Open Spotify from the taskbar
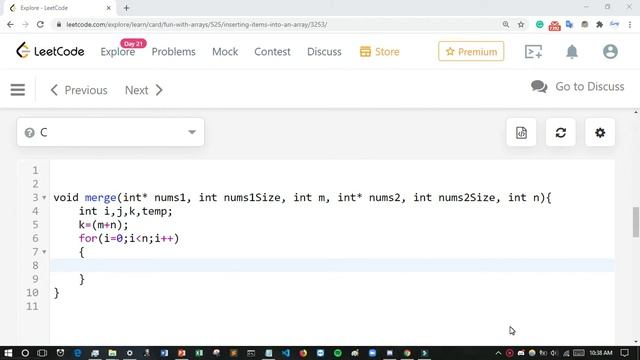This screenshot has height=360, width=640. (x=338, y=353)
